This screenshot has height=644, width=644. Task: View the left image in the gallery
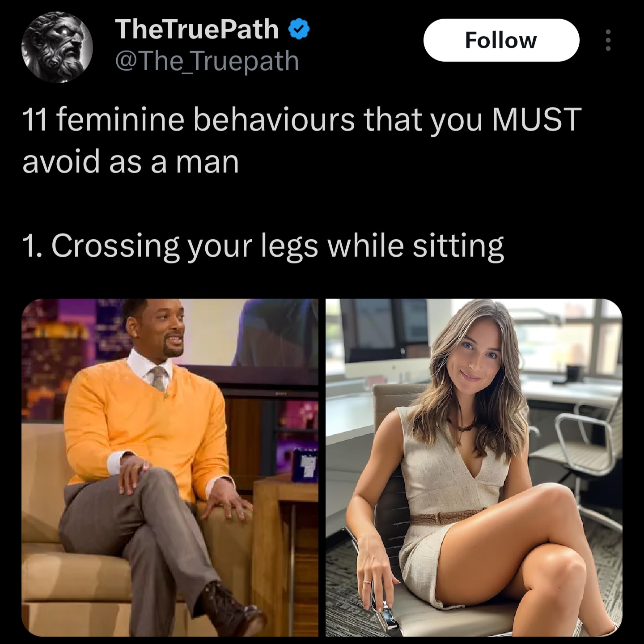(170, 467)
